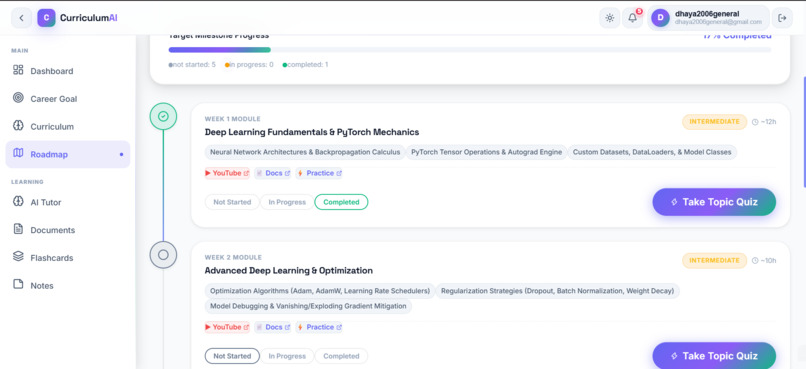Open AI Tutor in the sidebar
This screenshot has width=806, height=369.
pyautogui.click(x=67, y=202)
